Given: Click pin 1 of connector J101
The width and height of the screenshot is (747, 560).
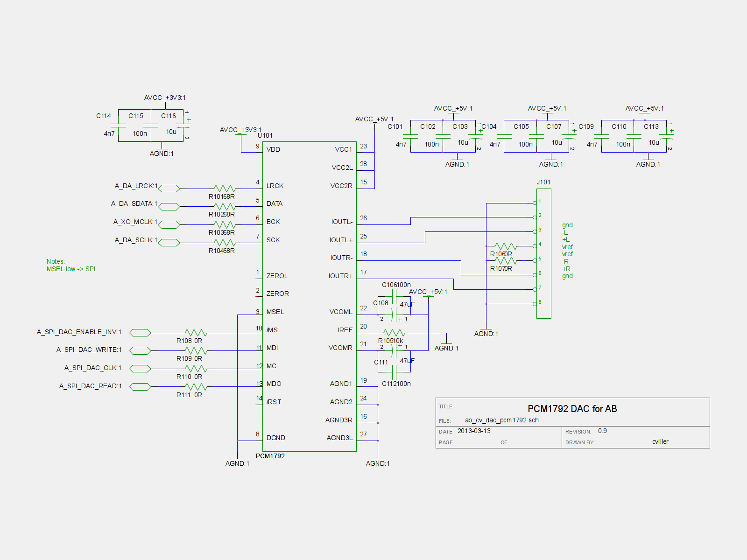Looking at the screenshot, I should pos(535,203).
